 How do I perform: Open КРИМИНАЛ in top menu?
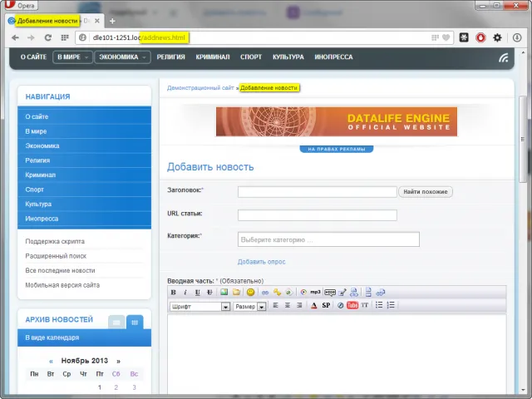pyautogui.click(x=213, y=57)
